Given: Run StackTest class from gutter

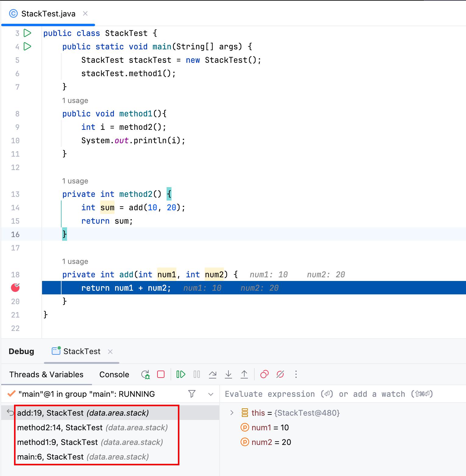Looking at the screenshot, I should (27, 33).
